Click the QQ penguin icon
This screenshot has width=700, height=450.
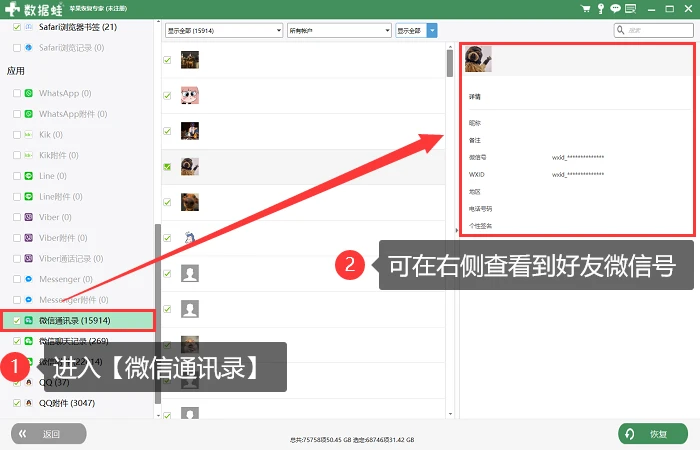29,382
